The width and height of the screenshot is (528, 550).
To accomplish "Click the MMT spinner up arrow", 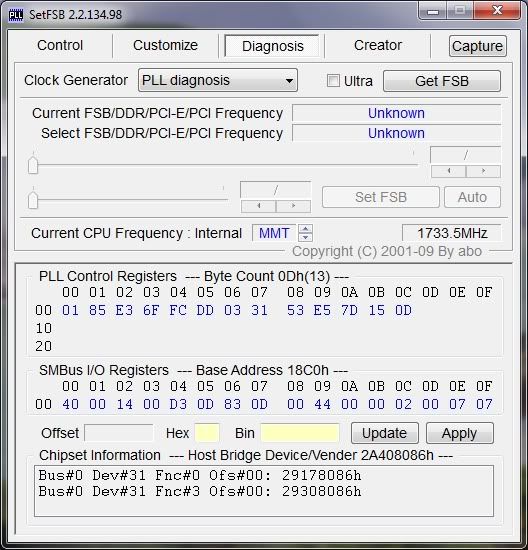I will point(305,229).
